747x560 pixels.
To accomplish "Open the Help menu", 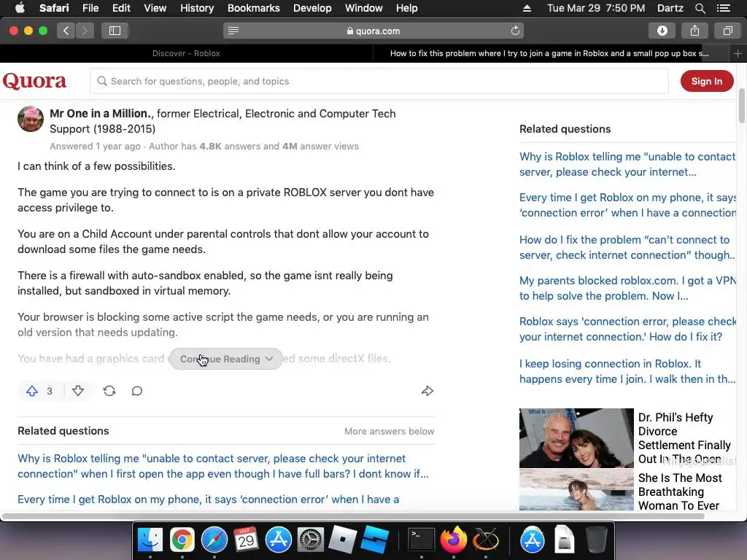I will 407,8.
